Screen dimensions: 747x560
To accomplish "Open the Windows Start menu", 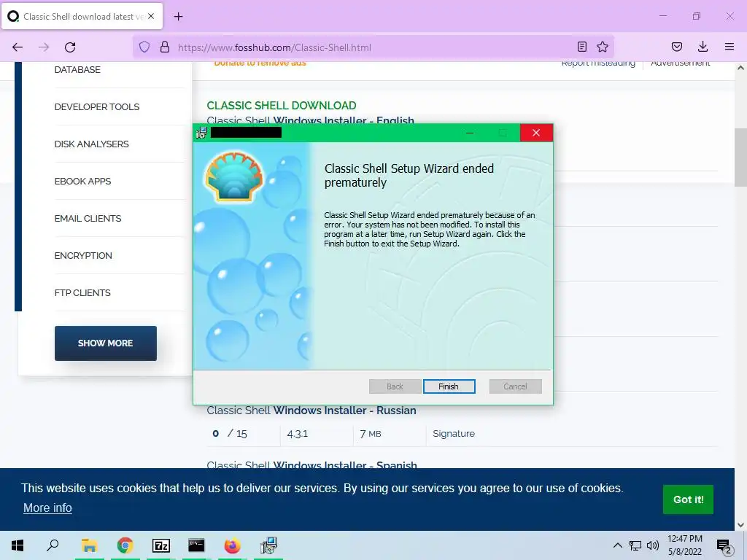I will coord(18,545).
